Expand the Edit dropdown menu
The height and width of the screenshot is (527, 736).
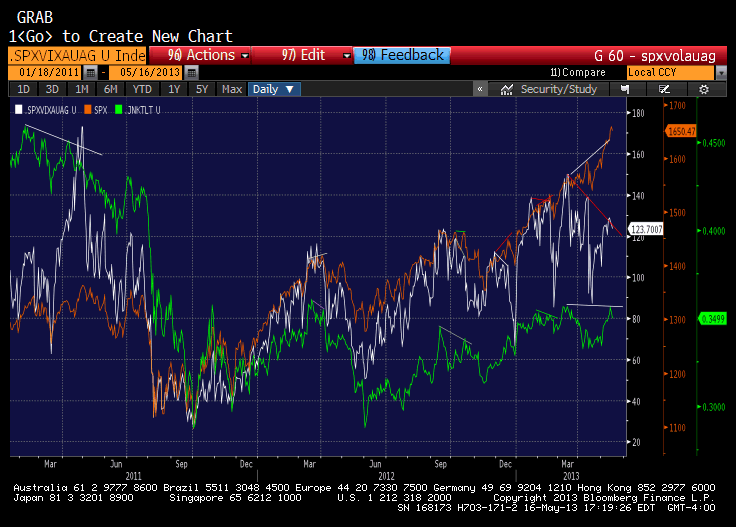(347, 56)
